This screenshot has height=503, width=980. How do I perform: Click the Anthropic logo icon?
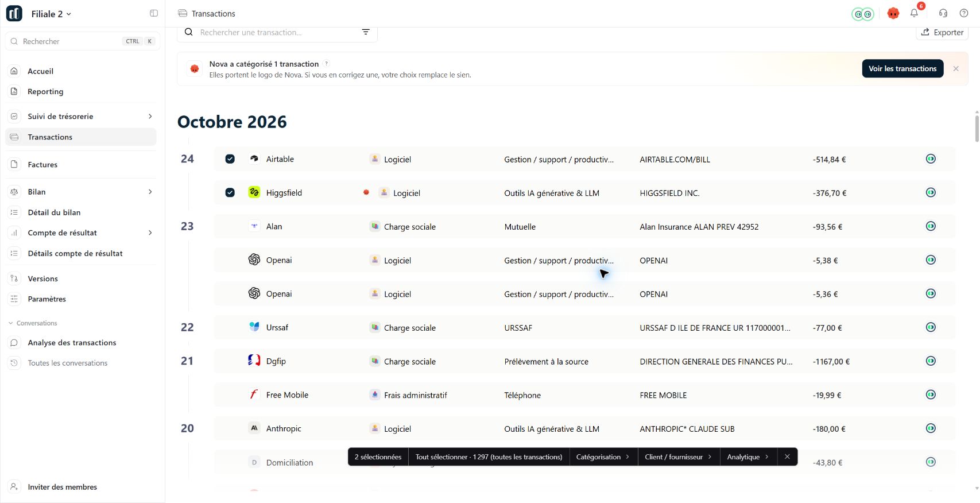pos(254,428)
